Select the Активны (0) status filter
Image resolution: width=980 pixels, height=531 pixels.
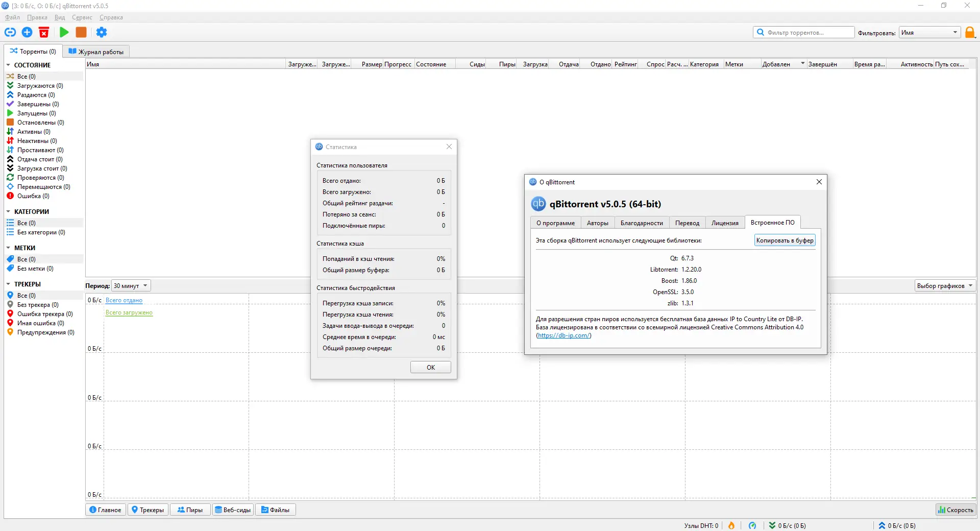coord(34,132)
